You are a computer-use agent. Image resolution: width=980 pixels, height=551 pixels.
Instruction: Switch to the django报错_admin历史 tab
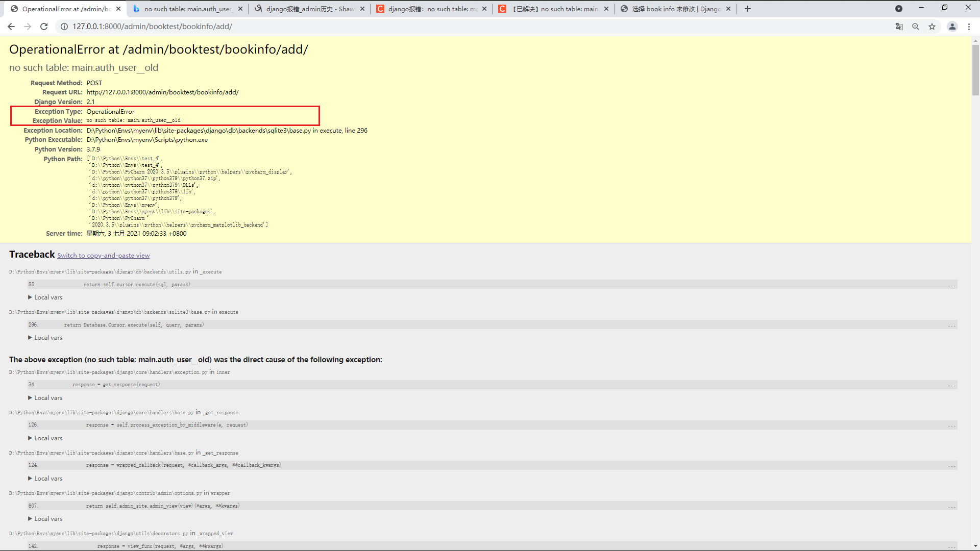[309, 9]
